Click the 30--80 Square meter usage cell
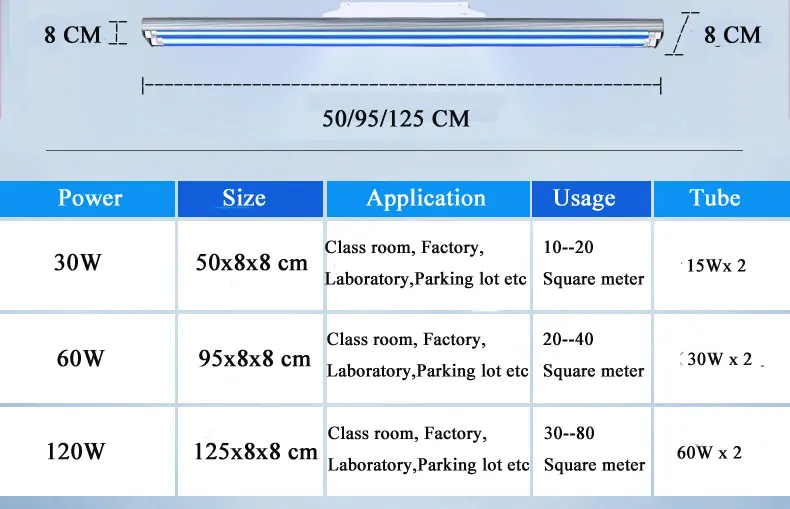Image resolution: width=790 pixels, height=509 pixels. [x=594, y=449]
